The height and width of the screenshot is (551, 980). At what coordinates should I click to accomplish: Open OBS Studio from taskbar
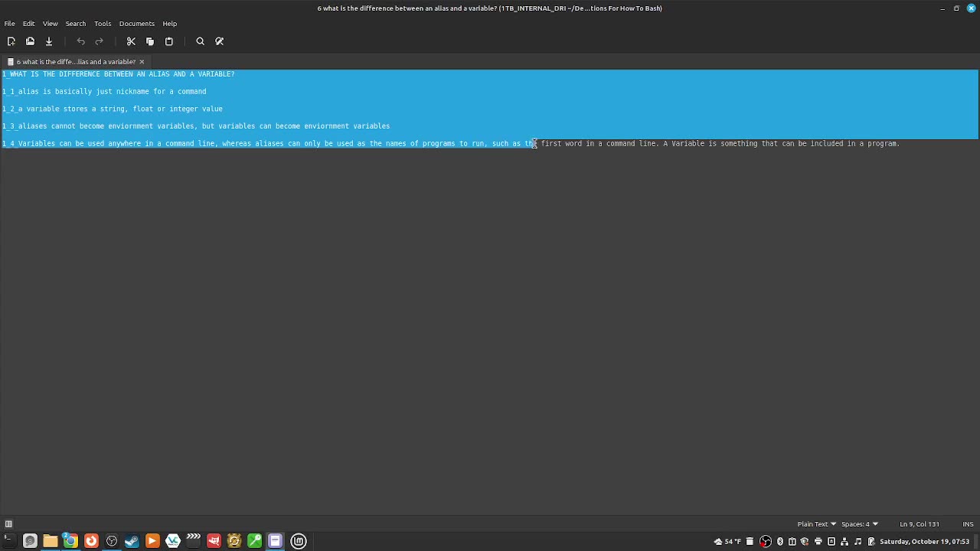point(112,541)
